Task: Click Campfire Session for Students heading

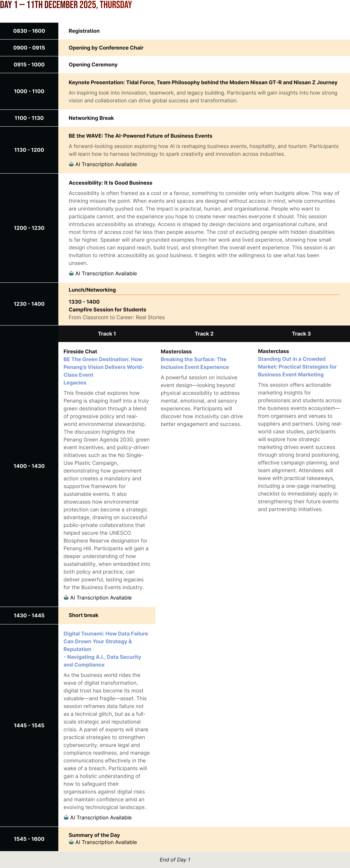Action: tap(107, 309)
